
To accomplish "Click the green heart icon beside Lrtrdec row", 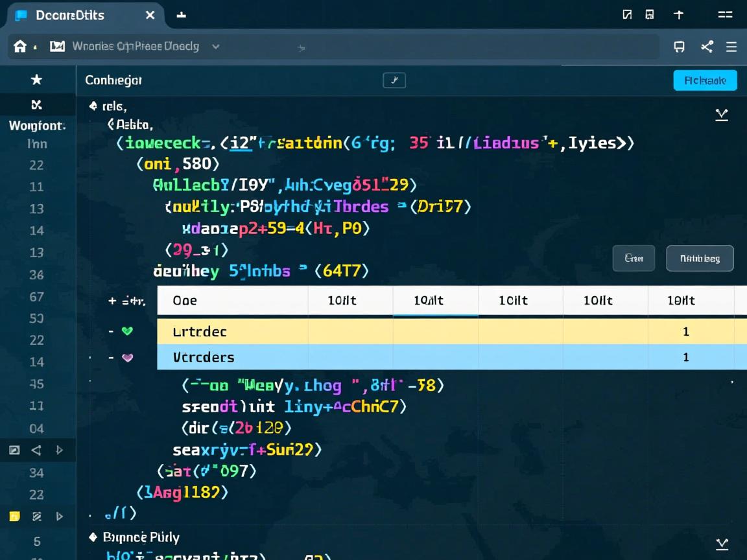I will tap(127, 331).
